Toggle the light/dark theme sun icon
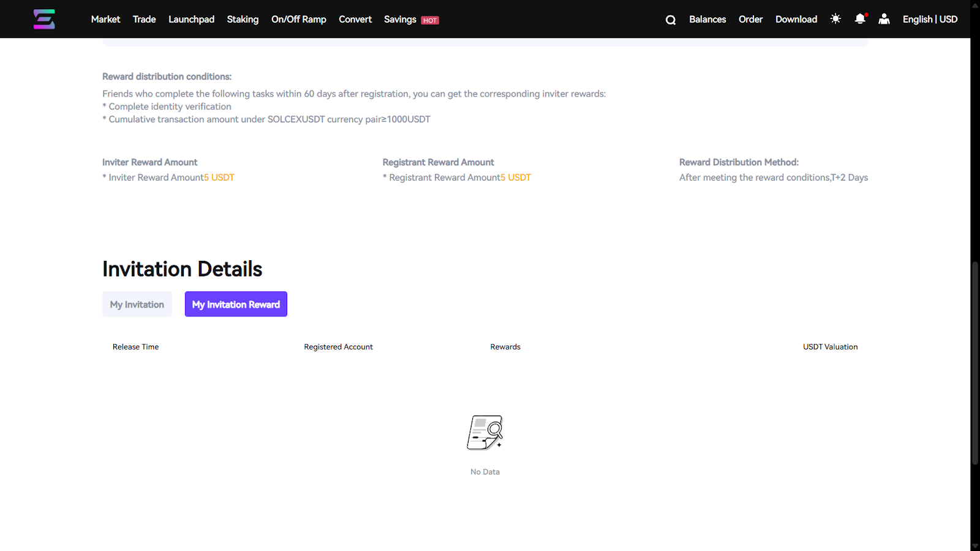The width and height of the screenshot is (980, 551). click(x=835, y=19)
